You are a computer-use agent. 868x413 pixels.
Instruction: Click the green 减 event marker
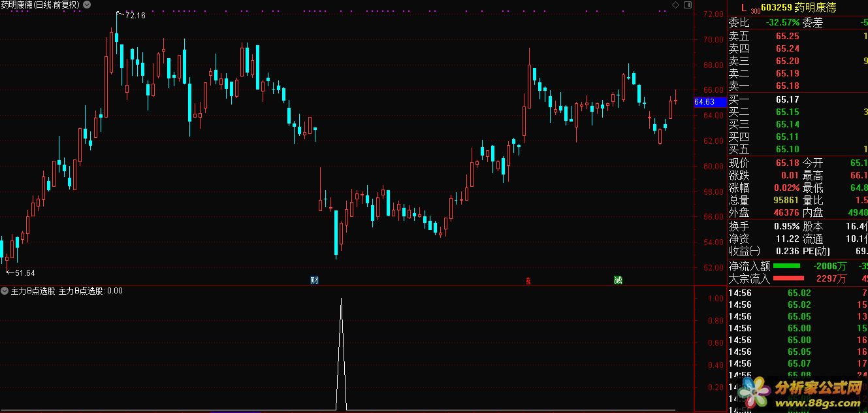coord(618,280)
